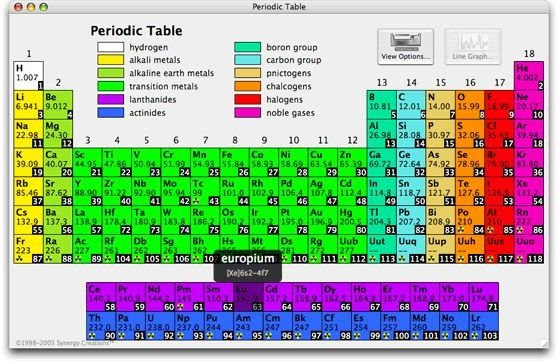Click the group 7 column header
The height and width of the screenshot is (362, 557).
[x=205, y=140]
